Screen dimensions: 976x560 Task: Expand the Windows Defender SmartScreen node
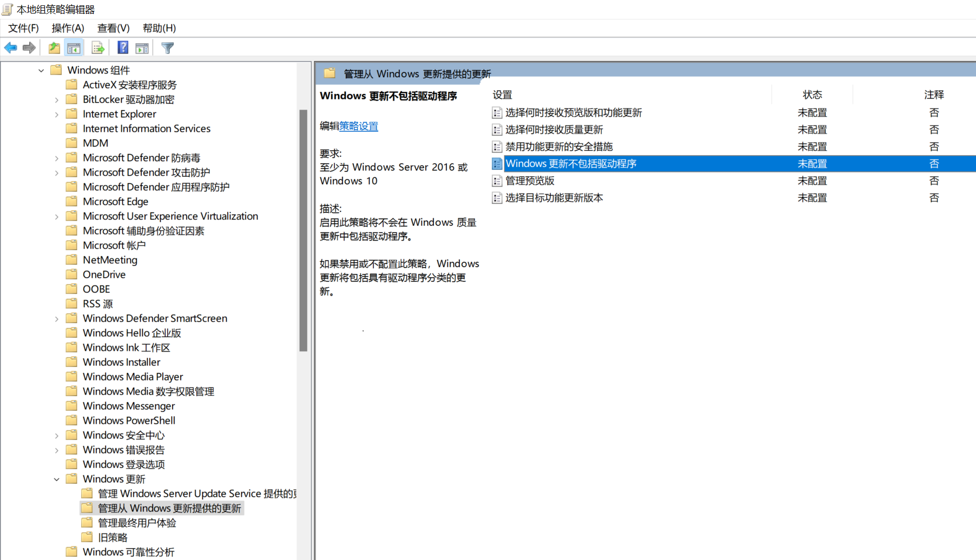click(x=57, y=319)
